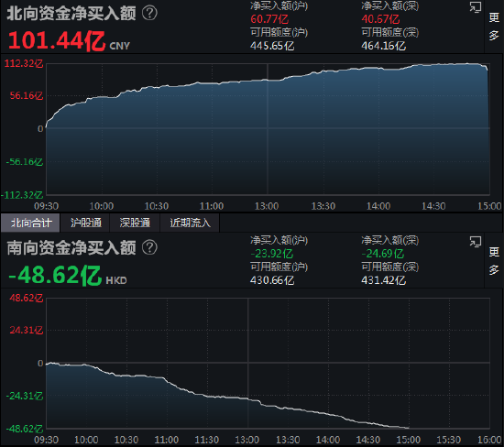Click help icon beside 北向资金净买入额
Viewport: 504px width, 447px height.
pos(149,13)
